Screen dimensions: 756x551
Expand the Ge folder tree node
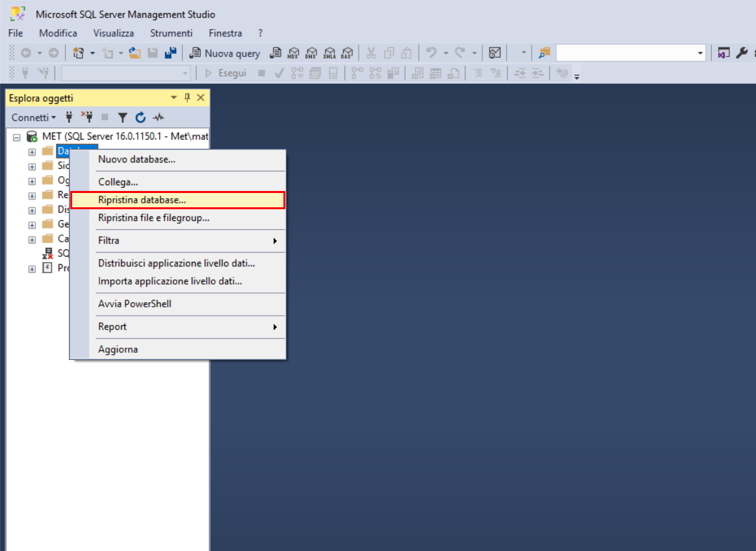click(x=32, y=225)
